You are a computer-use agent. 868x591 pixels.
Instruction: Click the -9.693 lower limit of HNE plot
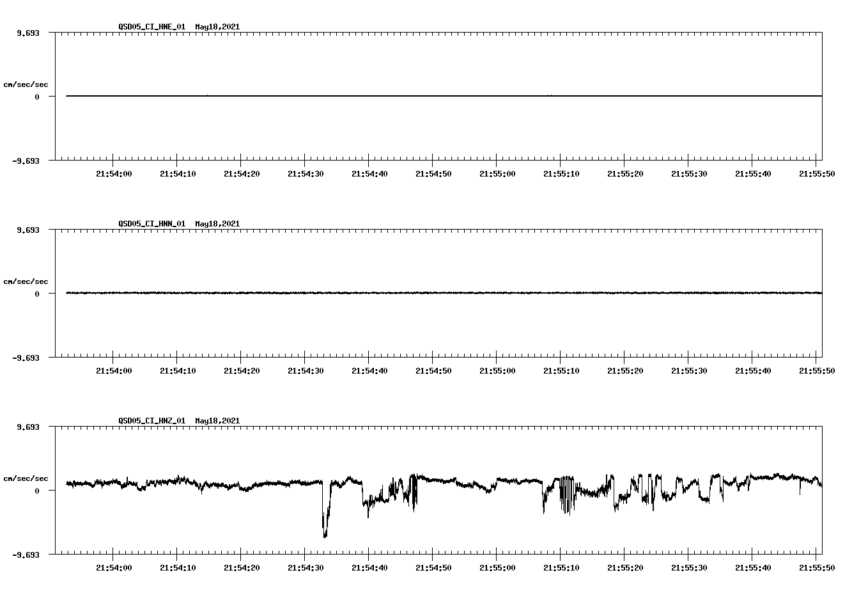pos(26,161)
